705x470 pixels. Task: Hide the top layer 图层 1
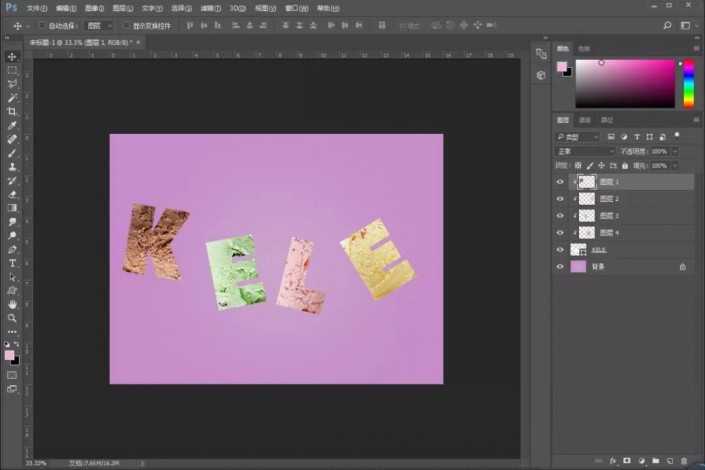[560, 182]
